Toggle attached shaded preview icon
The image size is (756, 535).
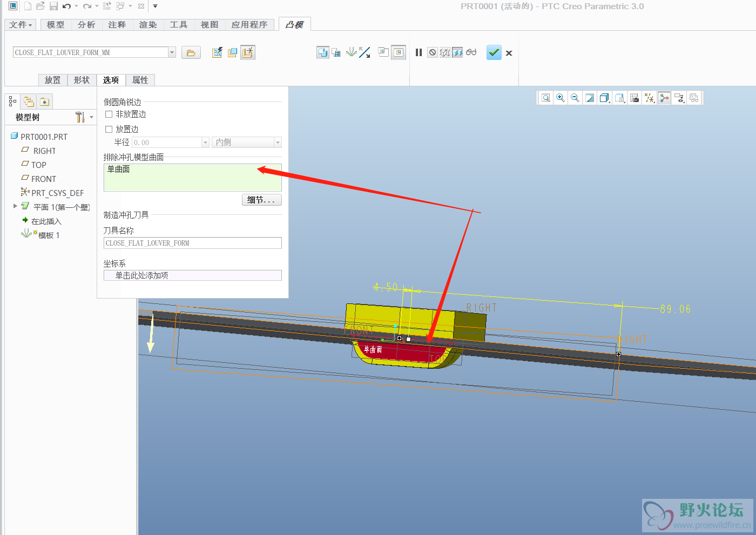[x=457, y=52]
